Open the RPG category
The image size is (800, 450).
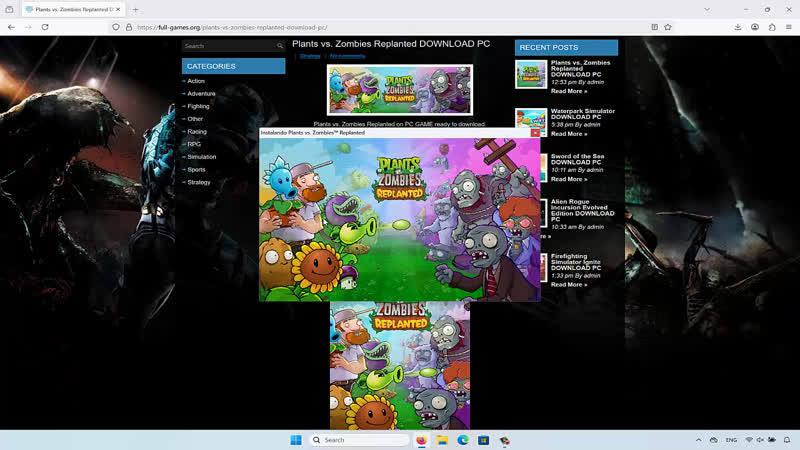pyautogui.click(x=194, y=144)
